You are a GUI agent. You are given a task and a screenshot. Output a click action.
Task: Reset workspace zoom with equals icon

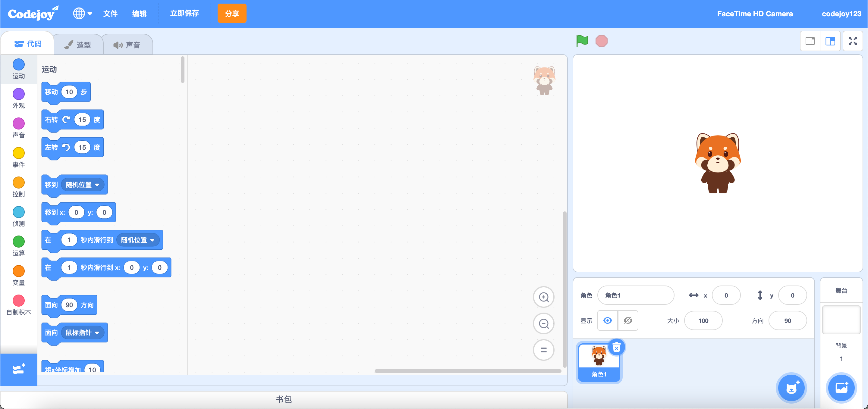[543, 350]
